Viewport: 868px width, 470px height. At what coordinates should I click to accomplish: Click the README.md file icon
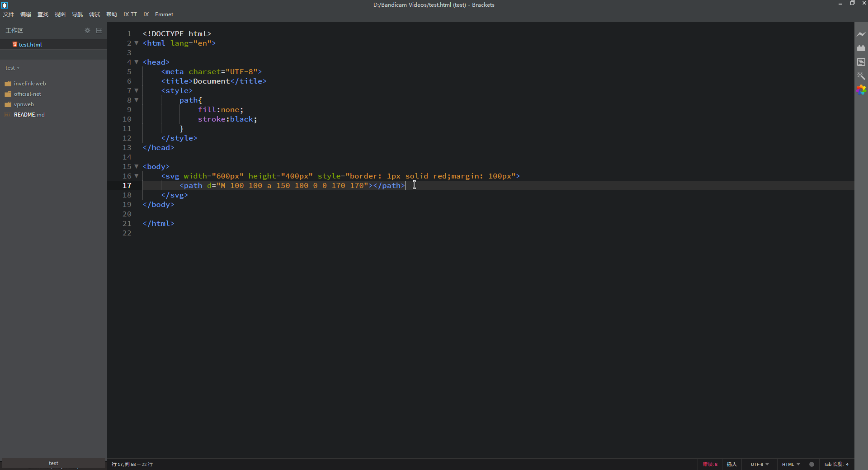(x=8, y=115)
